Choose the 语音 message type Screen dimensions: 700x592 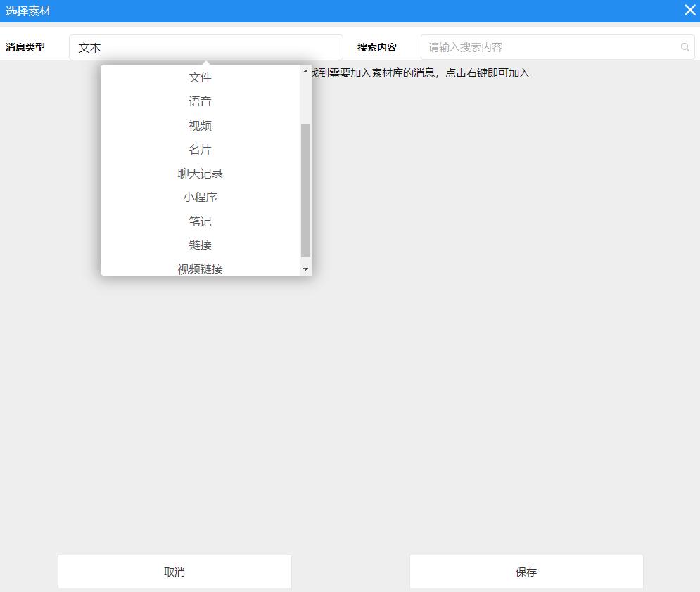(x=200, y=101)
